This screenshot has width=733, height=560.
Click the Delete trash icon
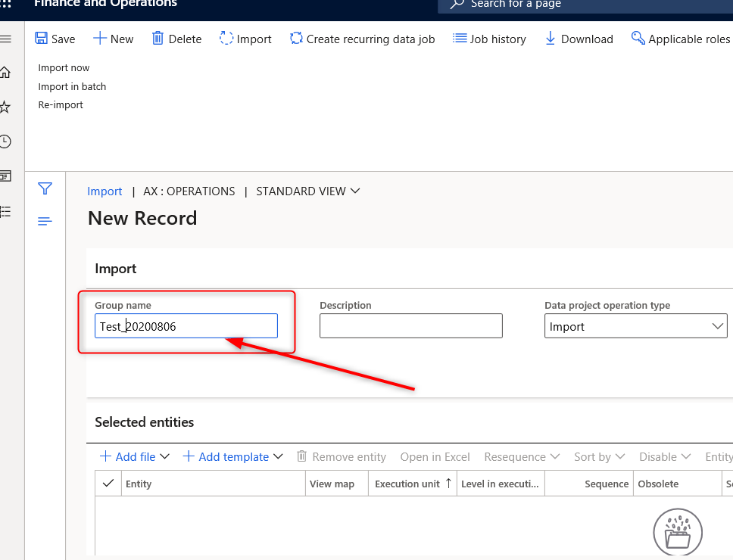[158, 39]
